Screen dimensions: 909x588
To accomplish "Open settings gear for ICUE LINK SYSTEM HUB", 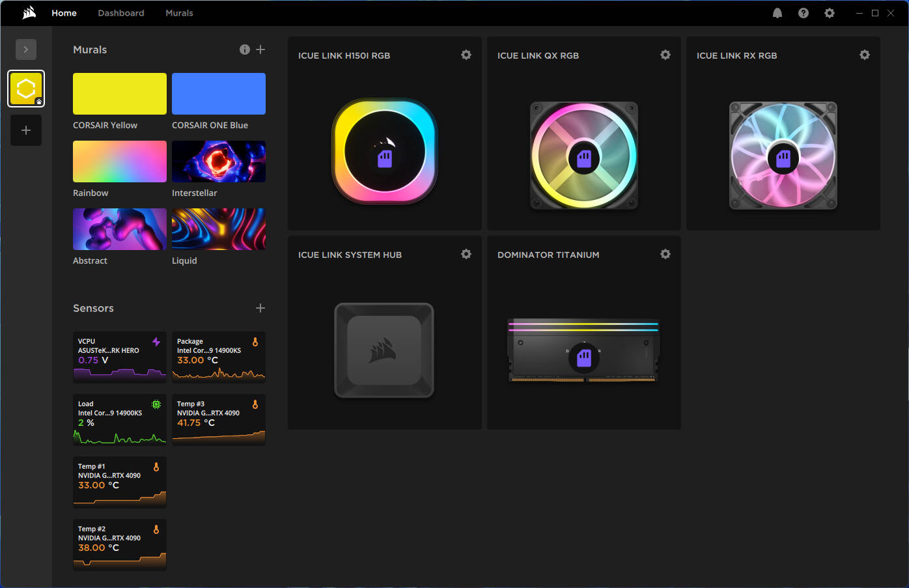I will 466,254.
